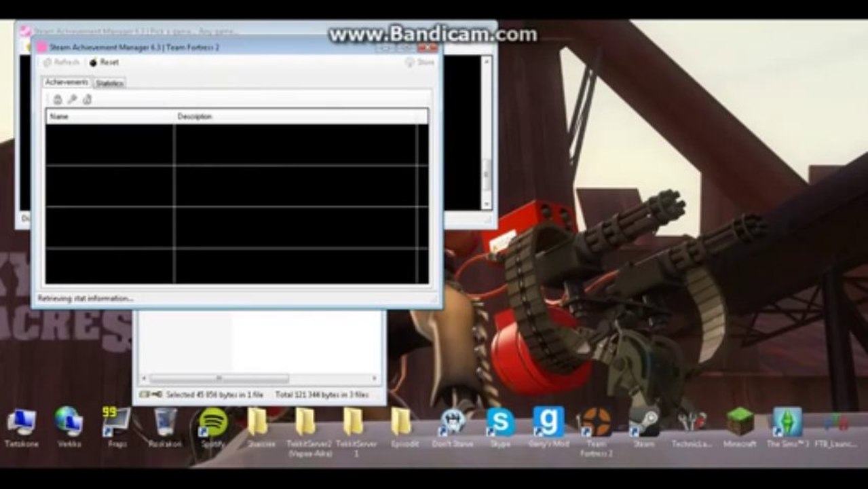
Task: Click the Refresh toolbar button
Action: 62,62
